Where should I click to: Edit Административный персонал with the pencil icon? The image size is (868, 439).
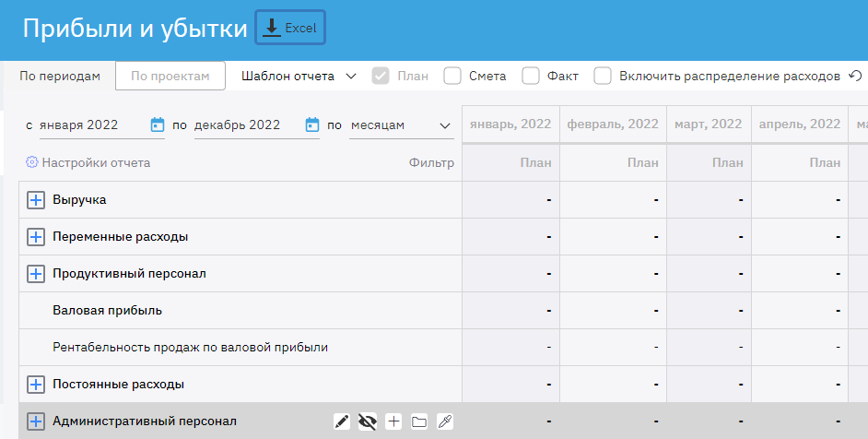coord(342,421)
